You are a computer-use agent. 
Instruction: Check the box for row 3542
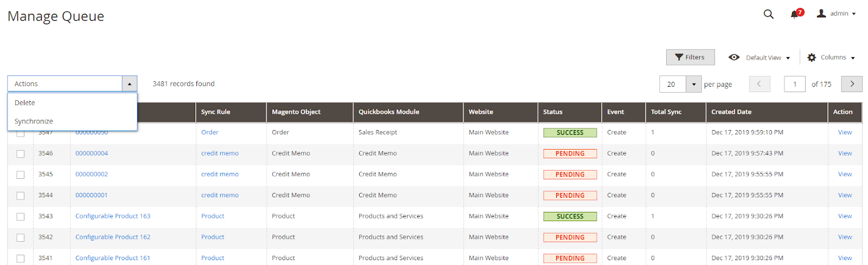point(21,237)
